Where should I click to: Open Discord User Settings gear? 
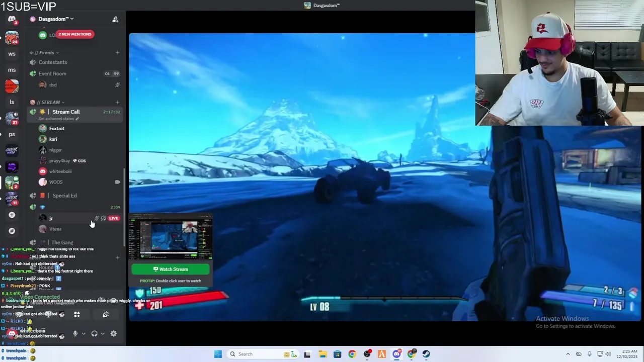click(x=114, y=333)
